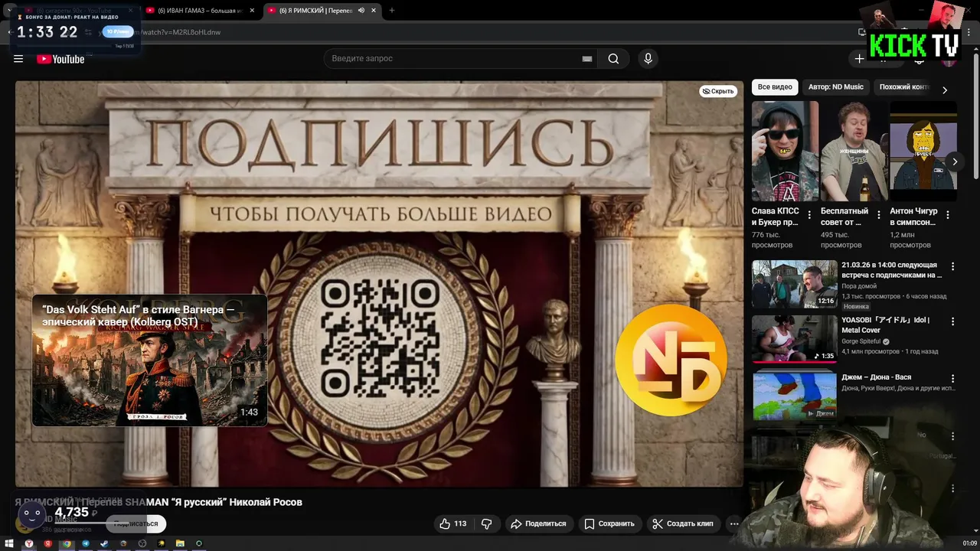
Task: Select the Похожий контент chip
Action: [904, 87]
